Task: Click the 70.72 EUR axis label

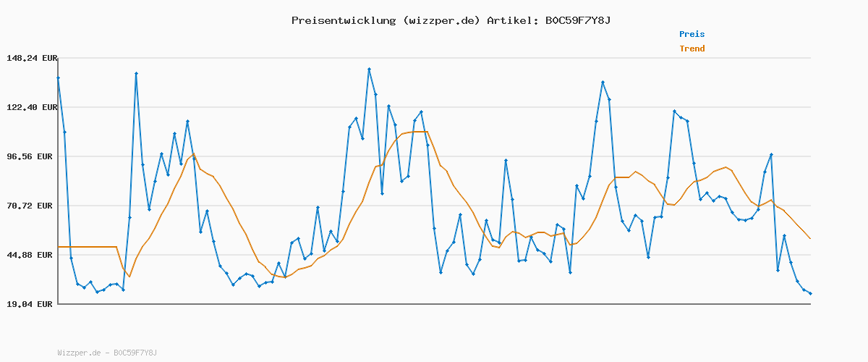Action: (31, 206)
